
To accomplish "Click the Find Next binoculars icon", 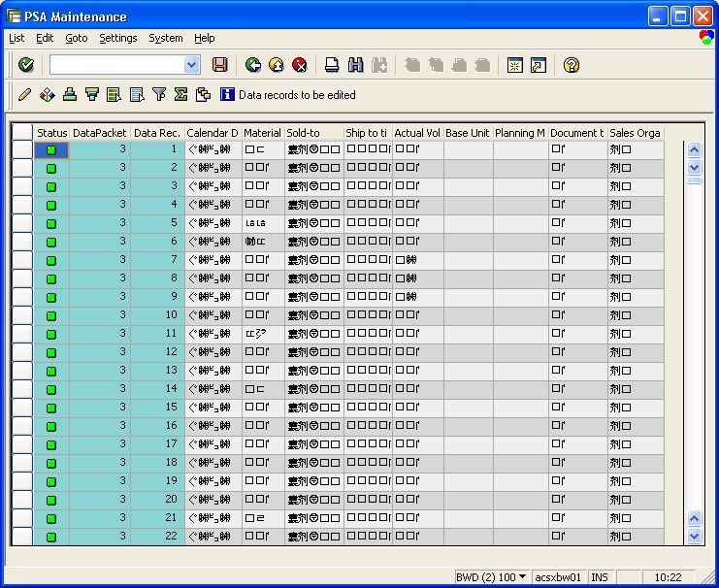I will coord(379,65).
